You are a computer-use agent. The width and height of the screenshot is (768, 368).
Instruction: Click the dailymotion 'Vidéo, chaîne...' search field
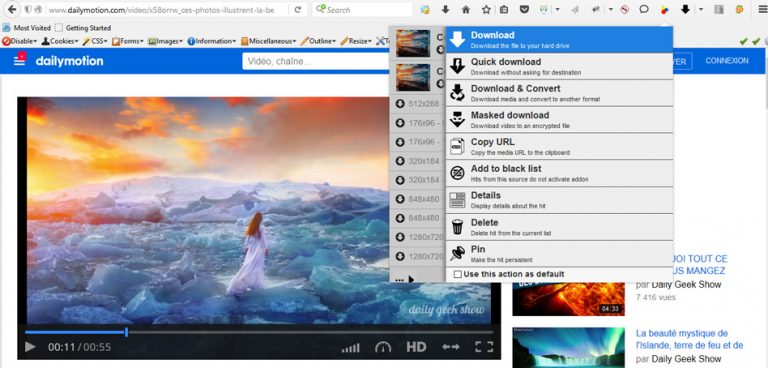tap(315, 61)
